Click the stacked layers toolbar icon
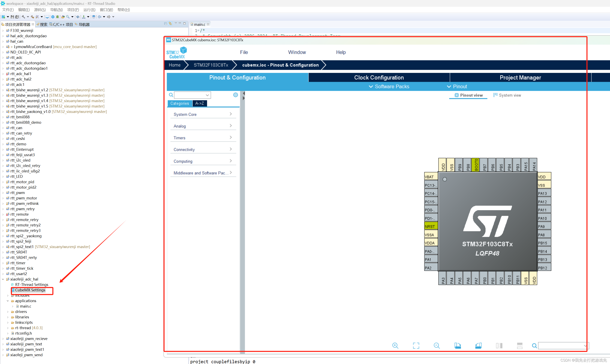Image resolution: width=610 pixels, height=364 pixels. [x=94, y=17]
